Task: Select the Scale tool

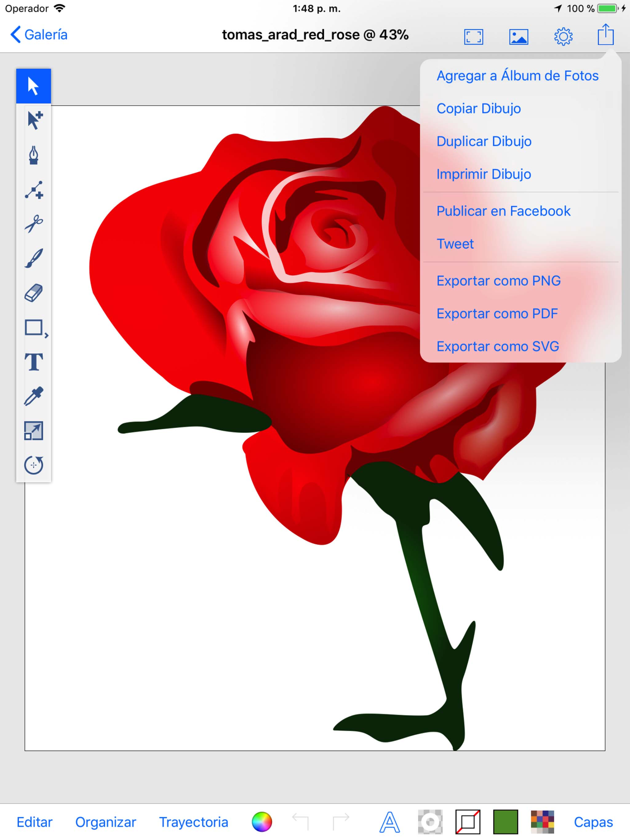Action: 34,431
